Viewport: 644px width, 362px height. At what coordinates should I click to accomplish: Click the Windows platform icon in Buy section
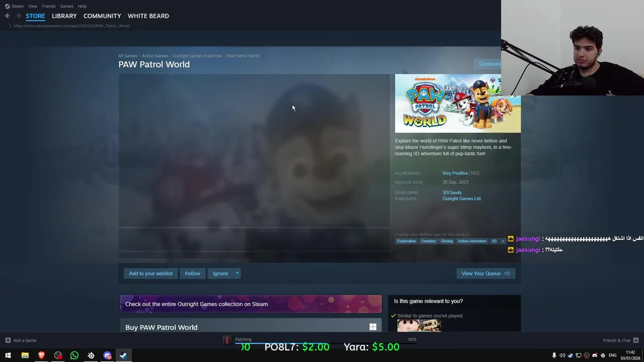[373, 327]
